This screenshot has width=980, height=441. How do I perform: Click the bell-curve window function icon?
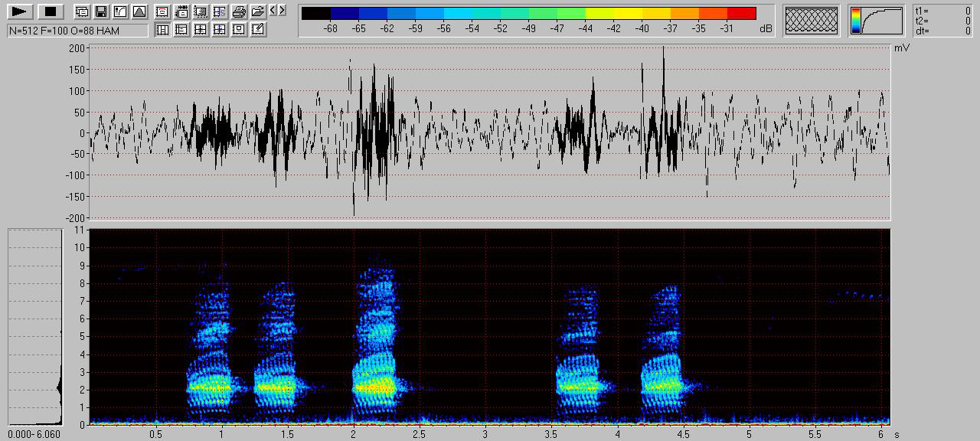pos(139,11)
